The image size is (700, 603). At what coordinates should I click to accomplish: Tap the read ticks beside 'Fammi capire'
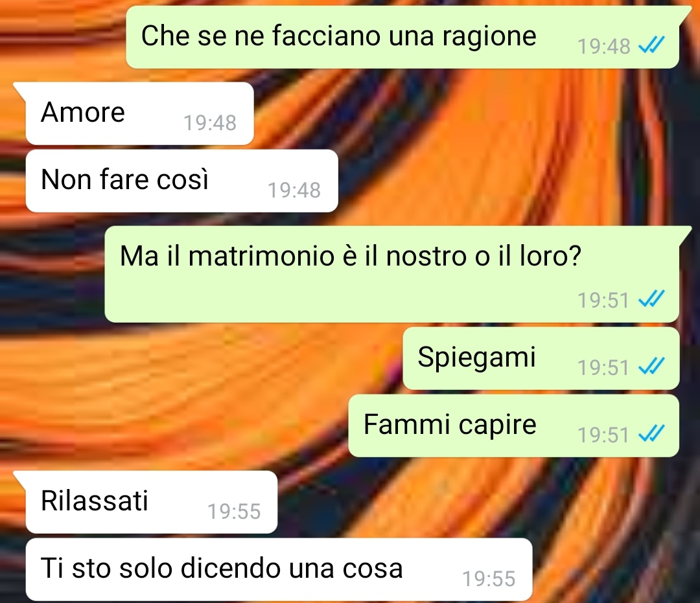click(652, 433)
